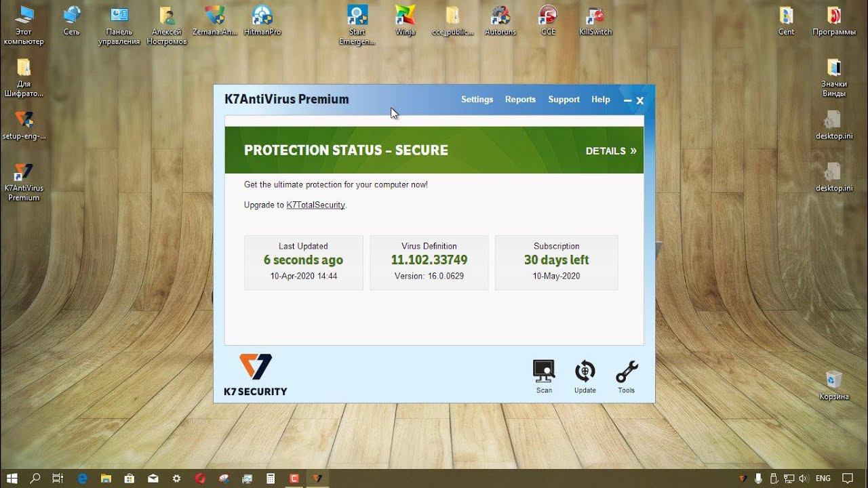This screenshot has width=868, height=488.
Task: Select the Winja desktop icon
Action: pyautogui.click(x=405, y=20)
